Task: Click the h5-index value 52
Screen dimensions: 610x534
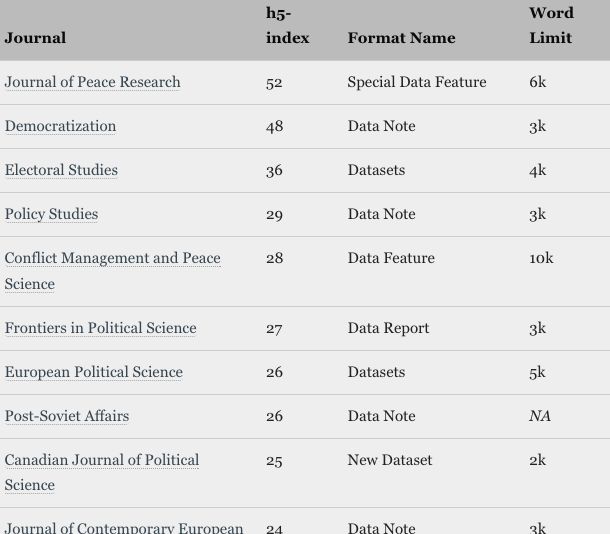Action: [x=274, y=82]
